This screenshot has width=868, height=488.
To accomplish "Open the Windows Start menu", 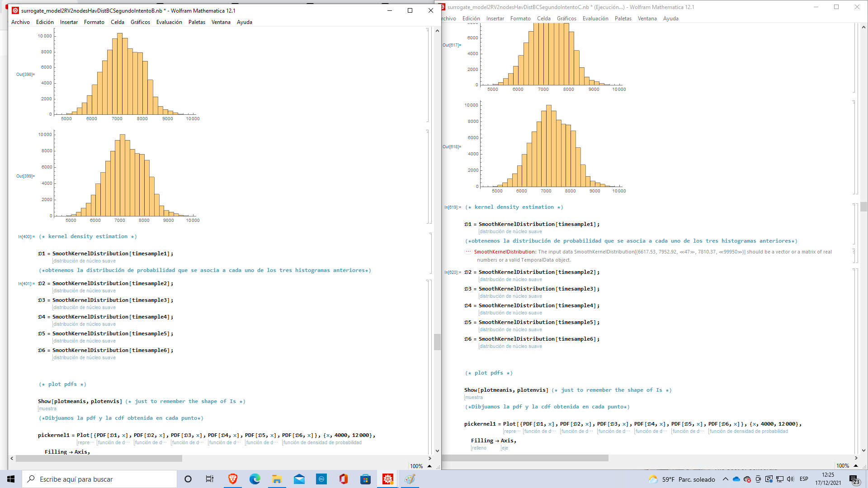I will point(11,479).
